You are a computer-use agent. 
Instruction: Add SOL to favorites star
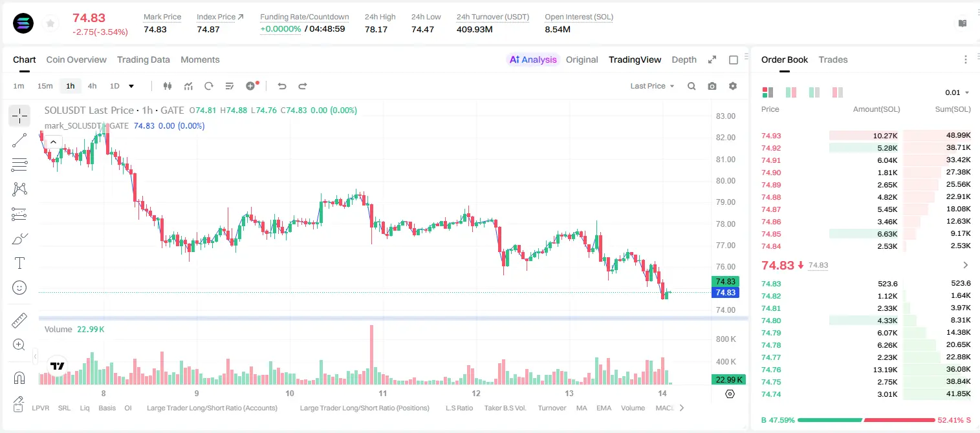(x=50, y=24)
